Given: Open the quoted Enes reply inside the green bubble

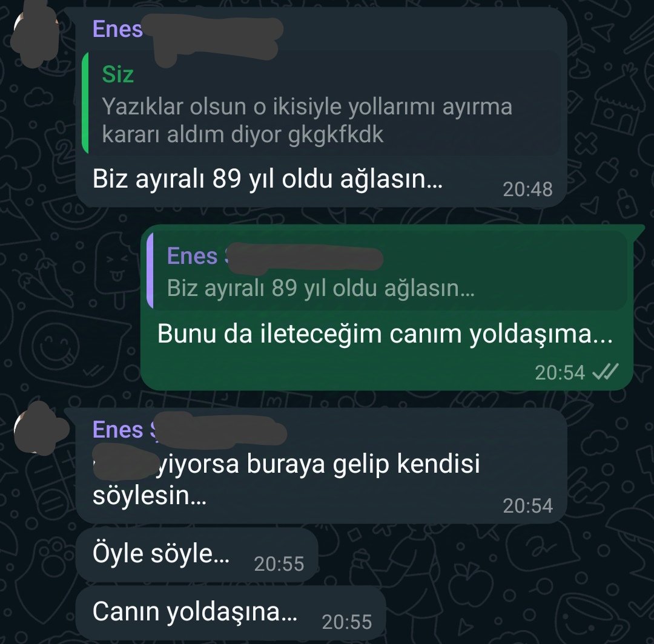Looking at the screenshot, I should click(387, 271).
